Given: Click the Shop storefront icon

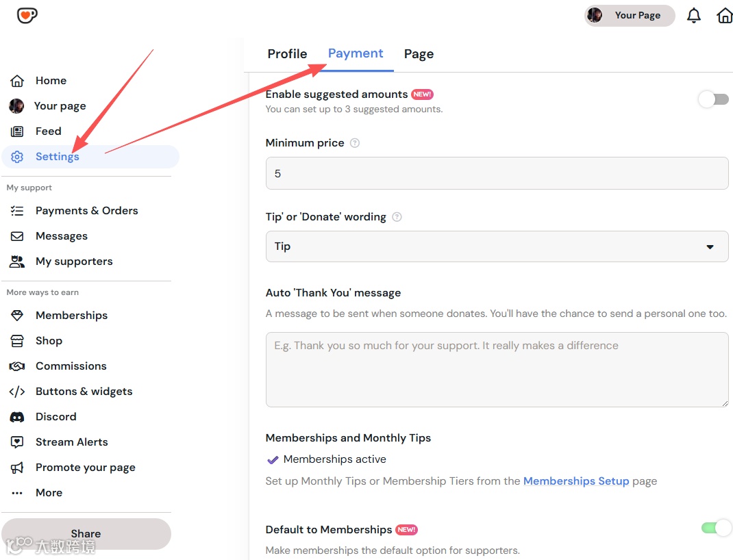Looking at the screenshot, I should pos(17,341).
